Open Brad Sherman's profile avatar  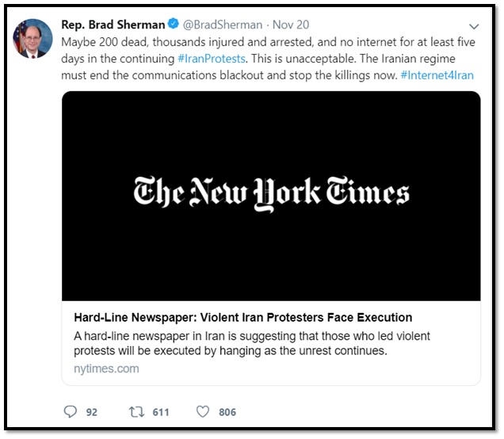pos(32,39)
